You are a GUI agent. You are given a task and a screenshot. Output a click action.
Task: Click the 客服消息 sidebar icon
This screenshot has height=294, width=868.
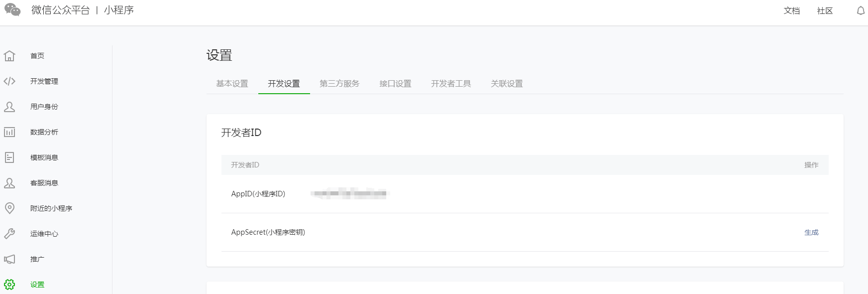[9, 183]
